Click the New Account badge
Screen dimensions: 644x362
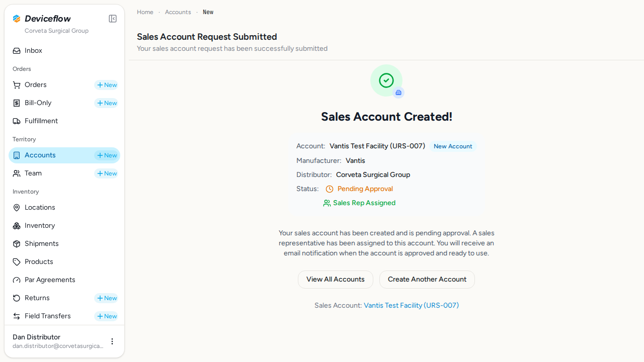453,146
